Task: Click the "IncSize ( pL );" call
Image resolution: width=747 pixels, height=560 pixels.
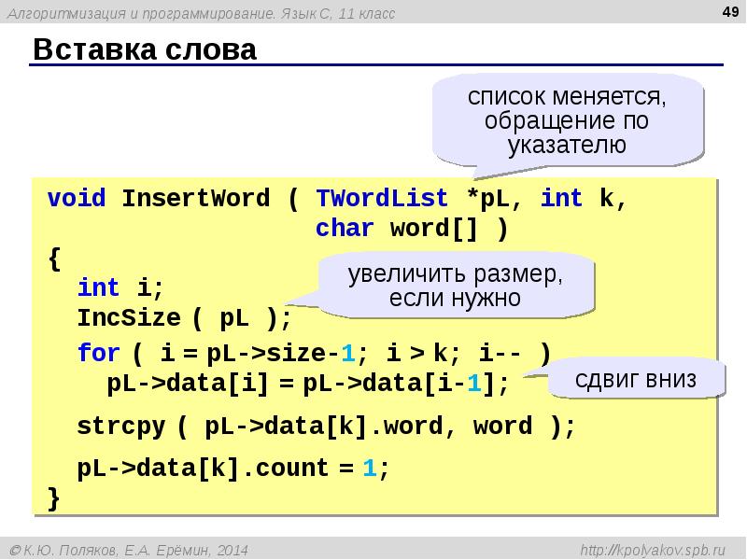Action: (184, 317)
